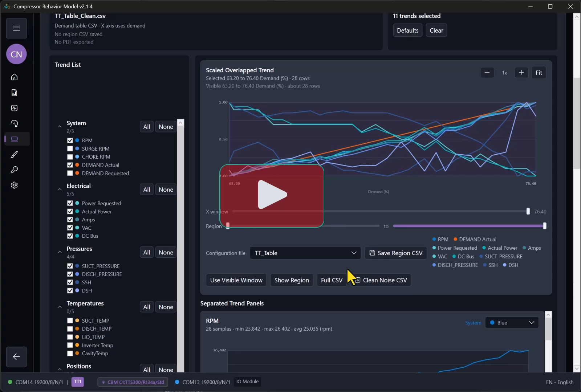Open the Blue color dropdown for RPM
The image size is (581, 392).
pyautogui.click(x=512, y=323)
